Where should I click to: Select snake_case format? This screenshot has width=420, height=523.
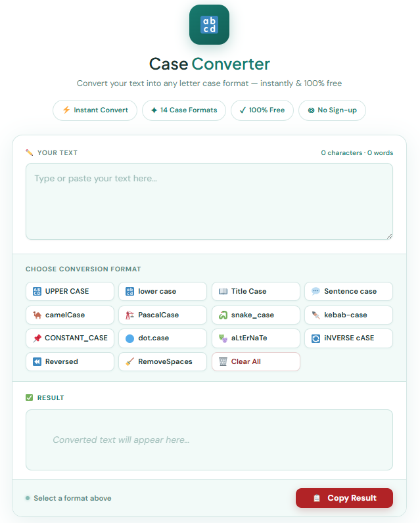(256, 315)
